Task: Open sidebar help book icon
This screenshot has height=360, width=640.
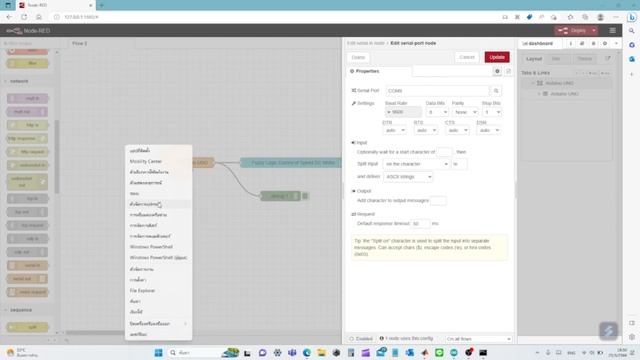Action: coord(582,43)
